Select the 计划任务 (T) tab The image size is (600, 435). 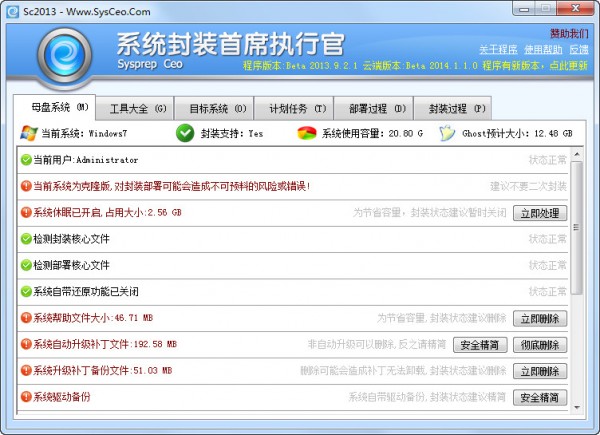click(290, 108)
